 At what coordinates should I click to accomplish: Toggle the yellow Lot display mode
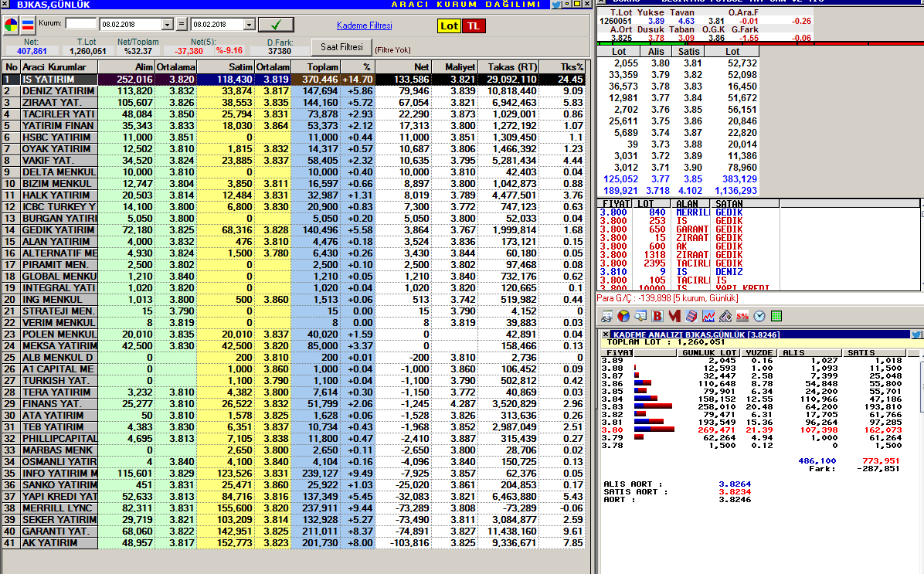(449, 26)
